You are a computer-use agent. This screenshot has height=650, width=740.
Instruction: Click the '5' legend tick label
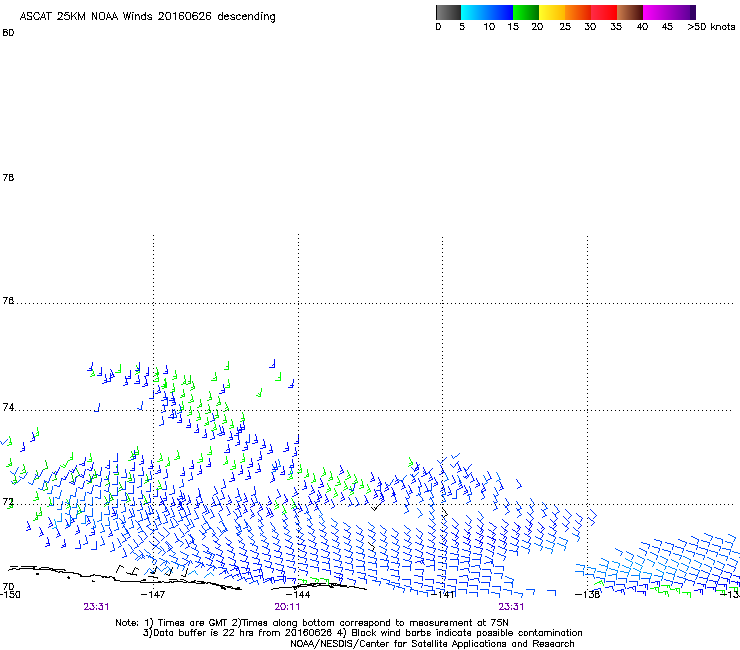[x=462, y=27]
